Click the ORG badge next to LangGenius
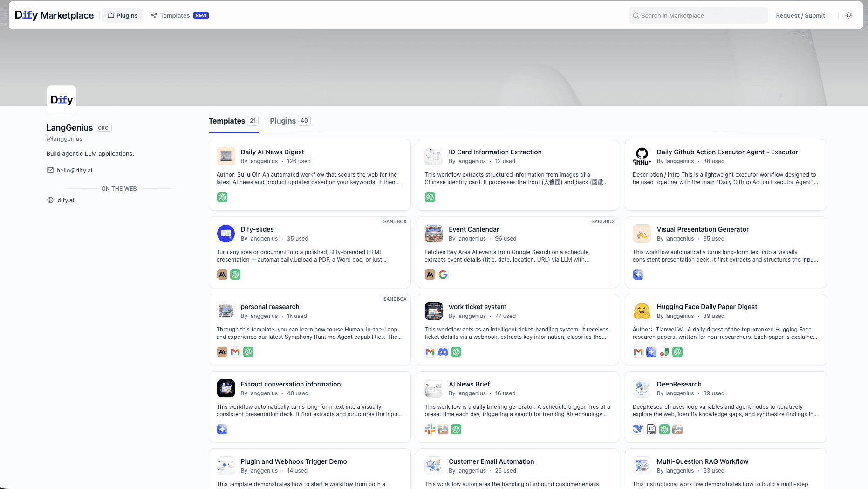Viewport: 868px width, 489px height. pyautogui.click(x=103, y=128)
